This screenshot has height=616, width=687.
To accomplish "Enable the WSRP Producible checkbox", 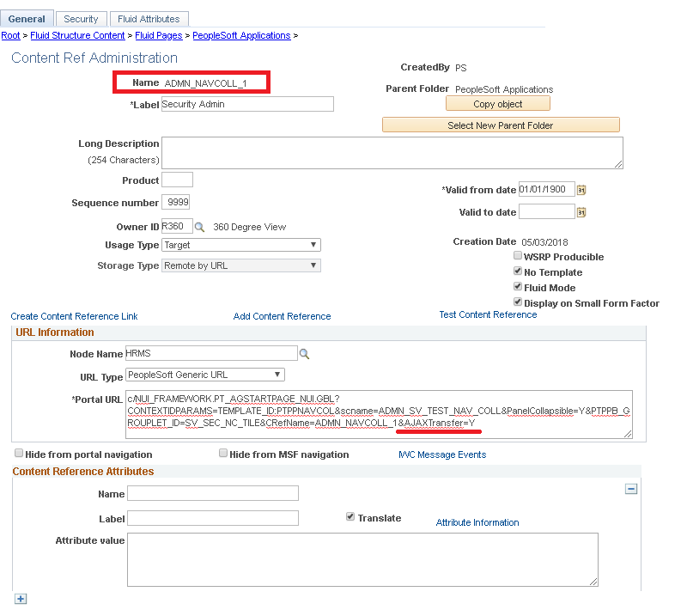I will click(517, 255).
